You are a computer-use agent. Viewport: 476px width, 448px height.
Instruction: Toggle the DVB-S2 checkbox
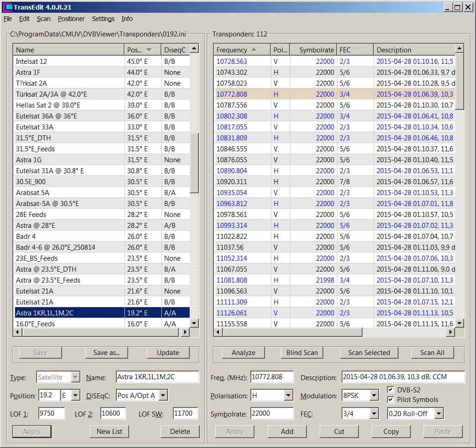390,390
